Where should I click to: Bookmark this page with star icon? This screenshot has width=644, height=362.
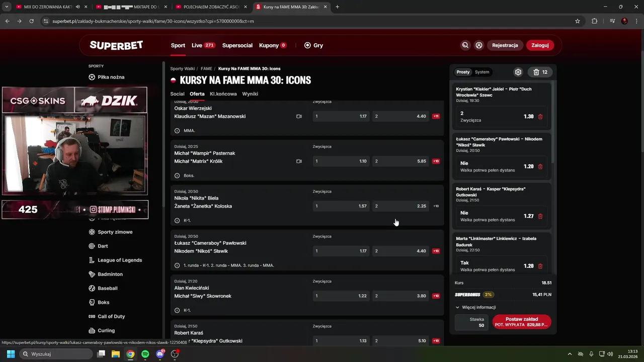(x=578, y=21)
